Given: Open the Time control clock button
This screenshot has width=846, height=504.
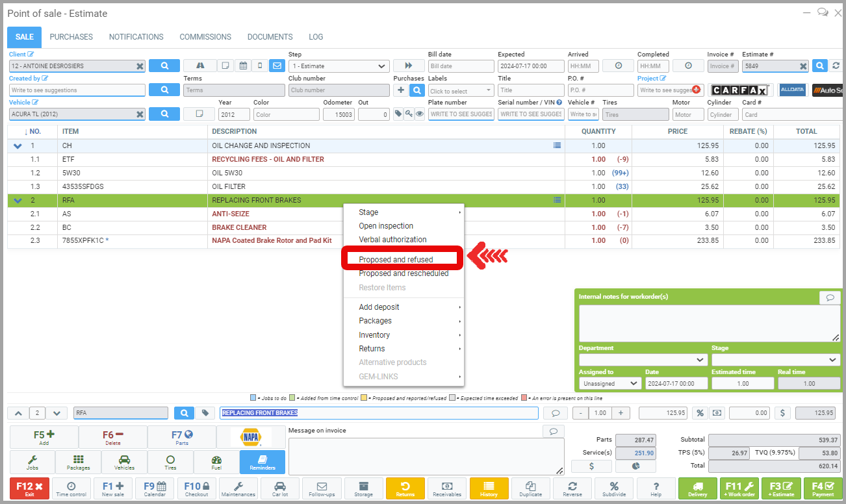Looking at the screenshot, I should pyautogui.click(x=71, y=488).
